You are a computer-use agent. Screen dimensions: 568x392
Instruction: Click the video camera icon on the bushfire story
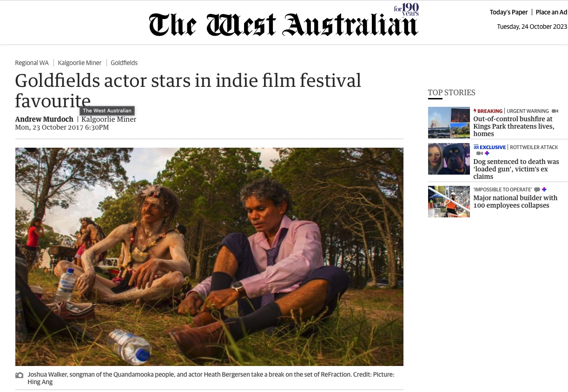coord(555,111)
